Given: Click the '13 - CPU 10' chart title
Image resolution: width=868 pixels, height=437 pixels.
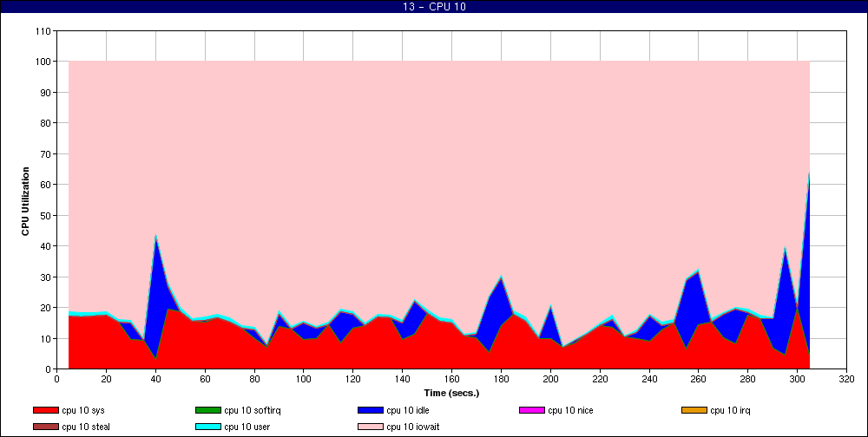Looking at the screenshot, I should (434, 7).
